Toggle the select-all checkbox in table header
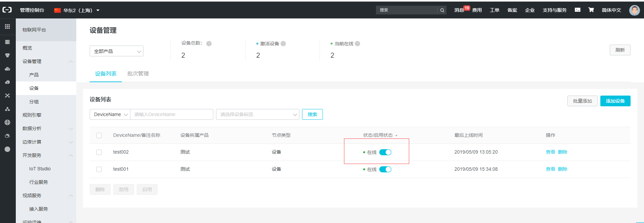This screenshot has width=644, height=223. pos(99,135)
